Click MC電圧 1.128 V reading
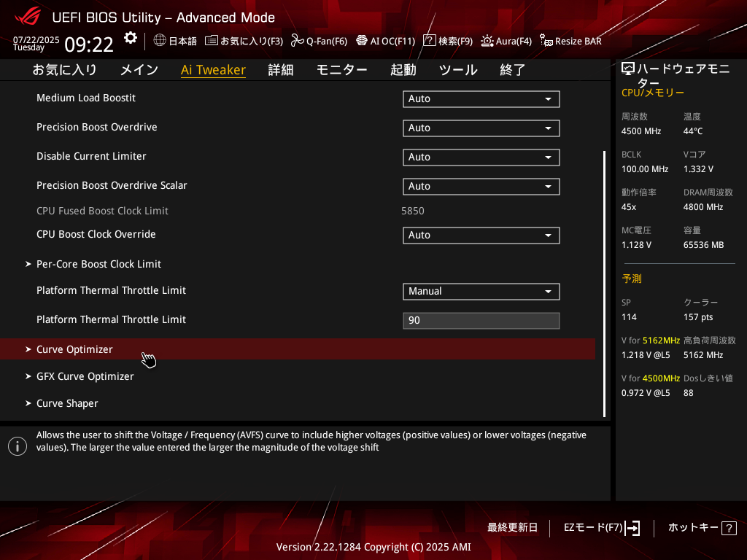 tap(636, 245)
